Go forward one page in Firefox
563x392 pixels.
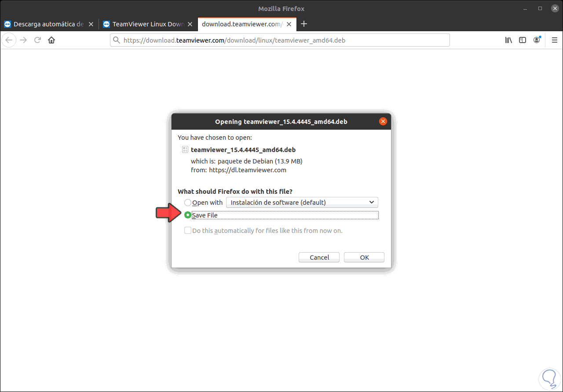tap(23, 40)
